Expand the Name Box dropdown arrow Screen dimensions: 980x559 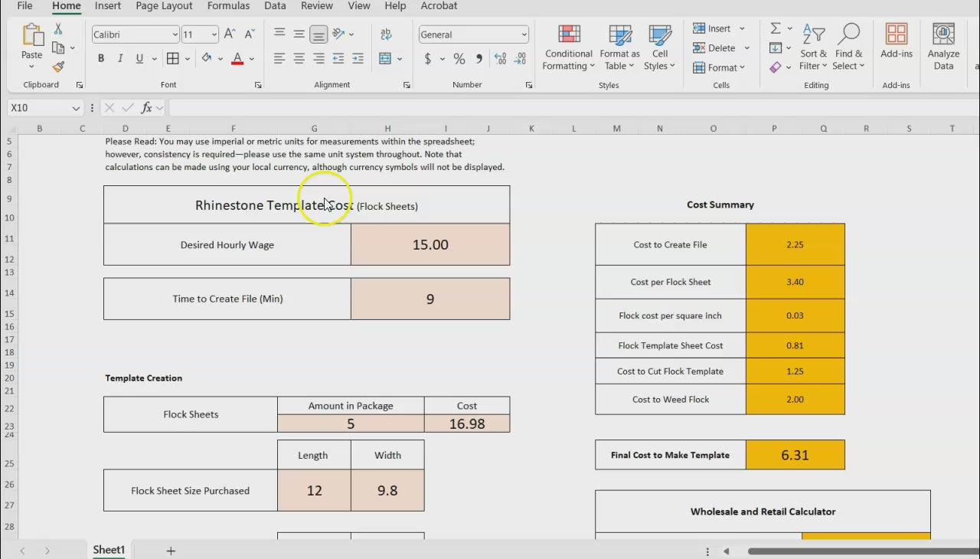76,108
